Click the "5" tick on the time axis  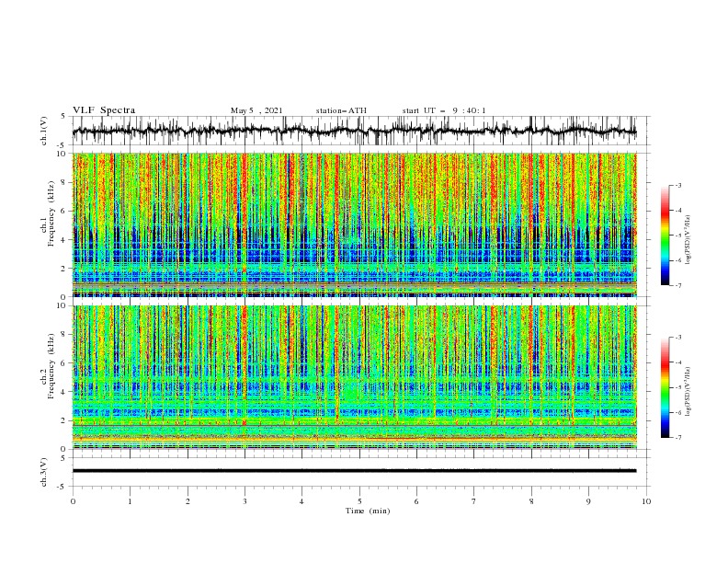pyautogui.click(x=359, y=501)
